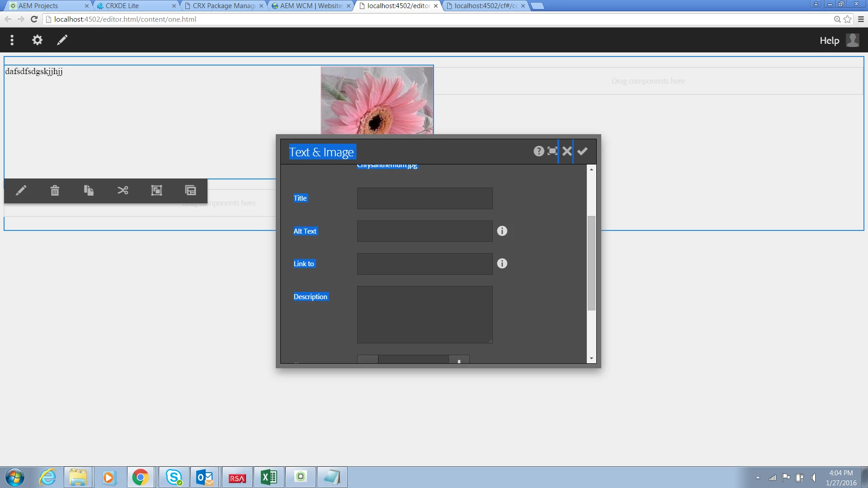Click the cut scissors icon
Image resolution: width=868 pixels, height=488 pixels.
[x=123, y=190]
